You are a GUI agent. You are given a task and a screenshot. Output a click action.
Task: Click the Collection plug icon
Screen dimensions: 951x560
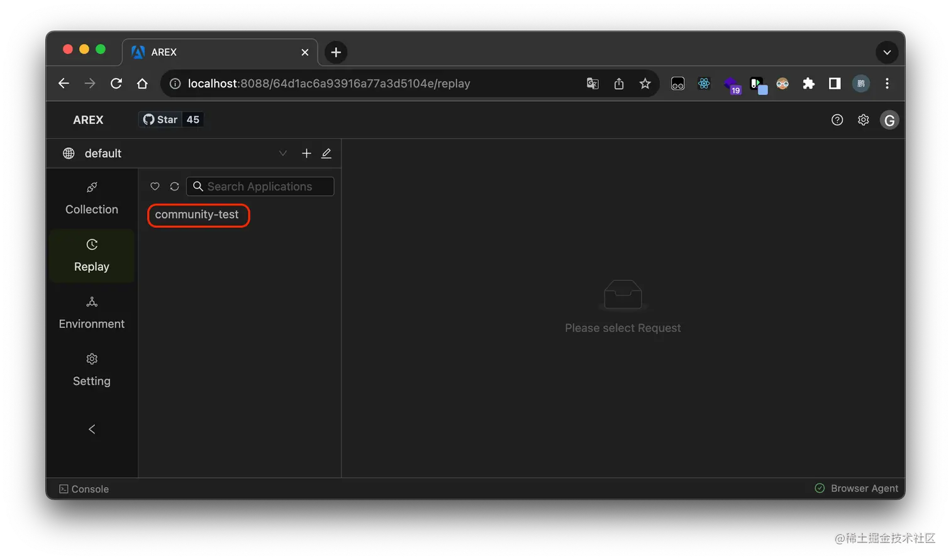92,187
